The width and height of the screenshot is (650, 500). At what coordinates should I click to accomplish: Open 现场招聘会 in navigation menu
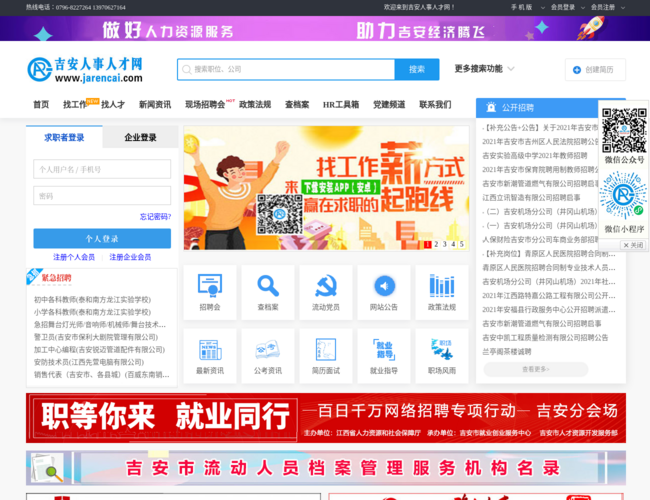pyautogui.click(x=205, y=104)
